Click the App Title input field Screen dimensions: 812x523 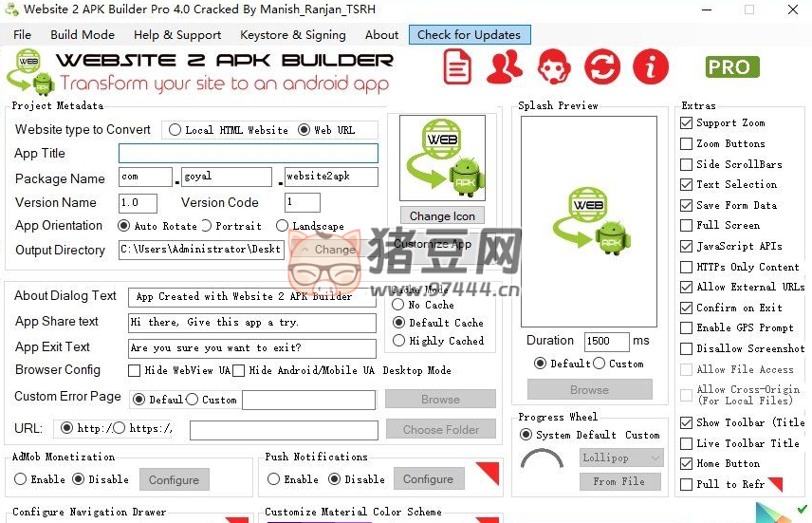tap(248, 154)
